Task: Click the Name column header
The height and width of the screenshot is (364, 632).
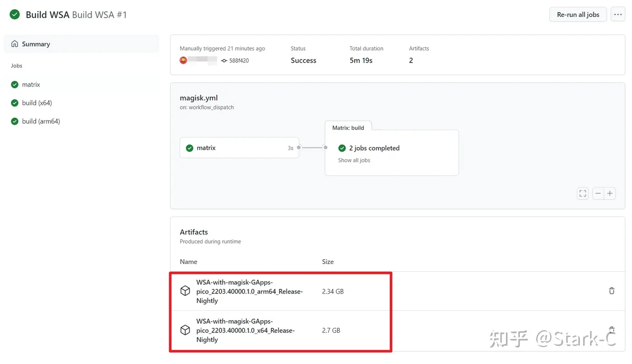Action: click(x=189, y=261)
